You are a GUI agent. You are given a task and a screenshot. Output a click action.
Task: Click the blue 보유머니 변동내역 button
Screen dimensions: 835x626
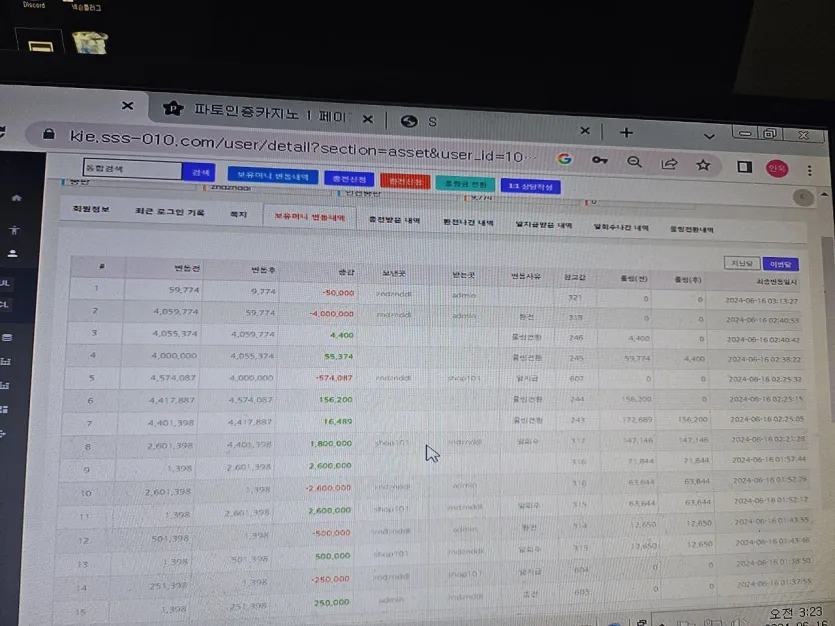(x=273, y=176)
